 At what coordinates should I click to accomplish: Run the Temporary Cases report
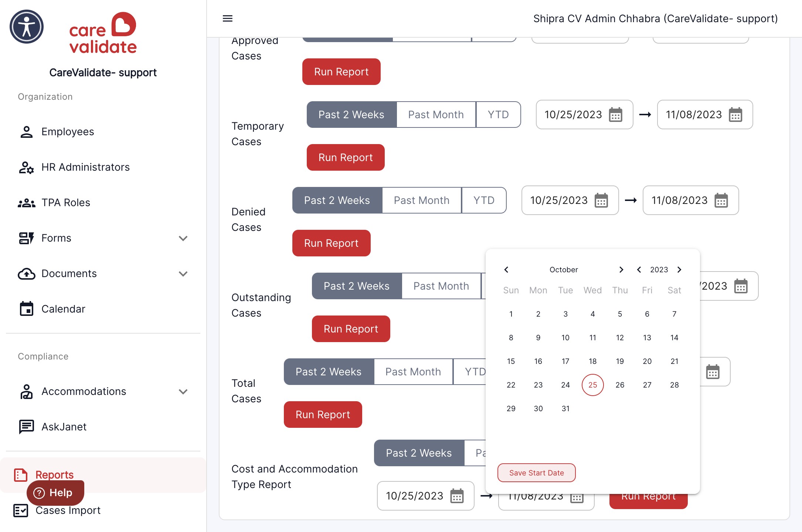346,157
